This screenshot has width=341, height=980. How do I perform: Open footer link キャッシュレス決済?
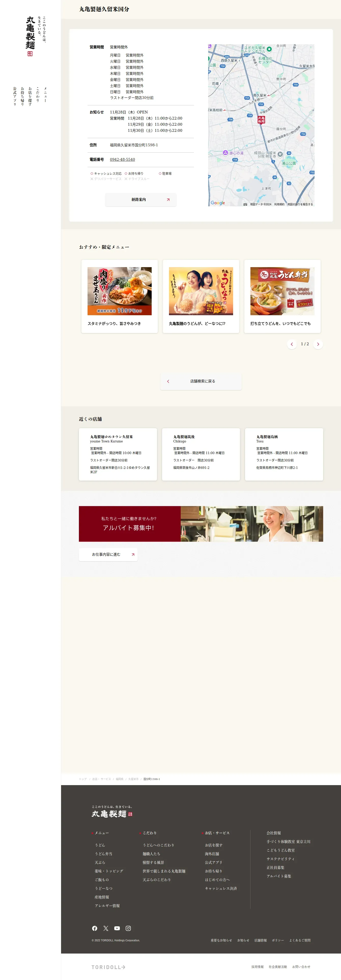point(221,888)
